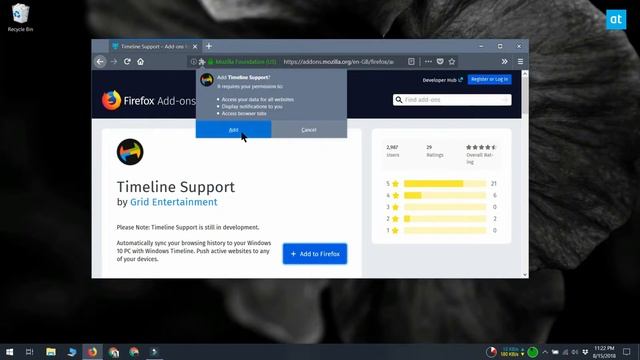The image size is (640, 360).
Task: Click the 1-star rating bar
Action: coord(445,231)
